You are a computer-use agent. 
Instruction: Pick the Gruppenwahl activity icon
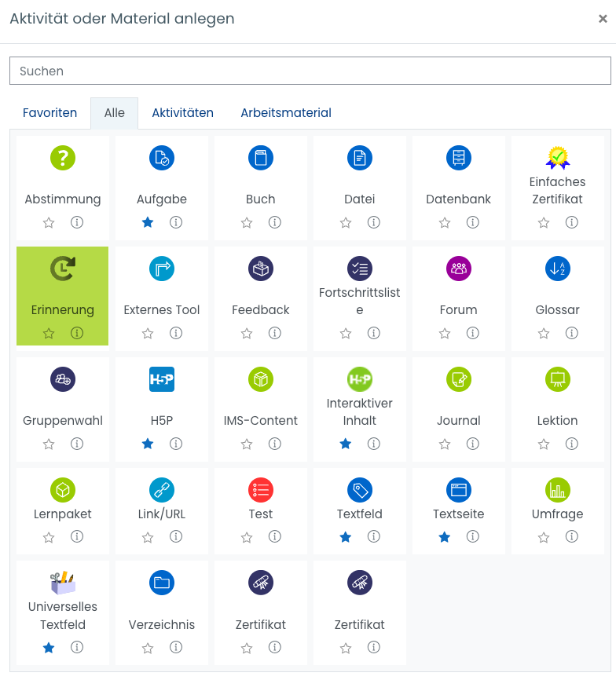[x=63, y=379]
